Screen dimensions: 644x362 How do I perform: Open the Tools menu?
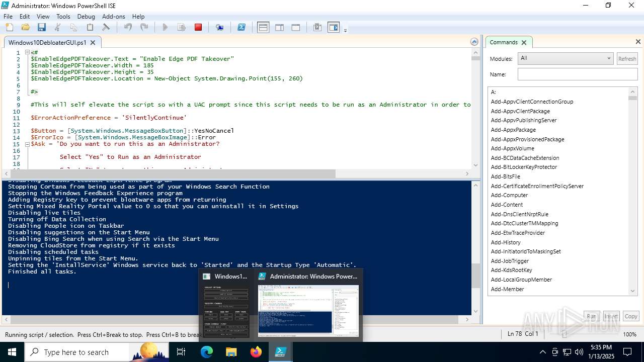click(63, 17)
